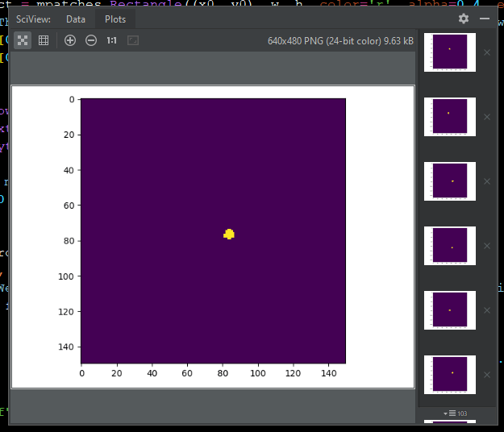Select the second plot thumbnail

(x=450, y=117)
